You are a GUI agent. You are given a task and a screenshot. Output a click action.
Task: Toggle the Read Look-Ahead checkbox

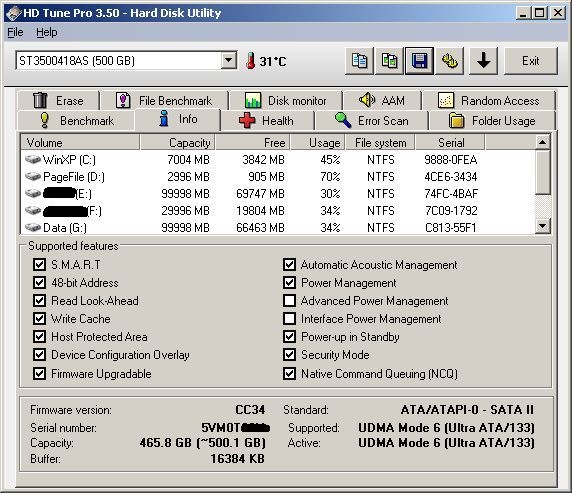click(39, 300)
